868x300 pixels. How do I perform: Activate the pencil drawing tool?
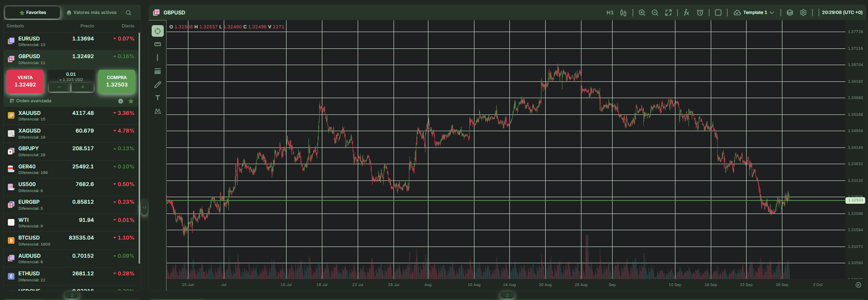pyautogui.click(x=158, y=85)
